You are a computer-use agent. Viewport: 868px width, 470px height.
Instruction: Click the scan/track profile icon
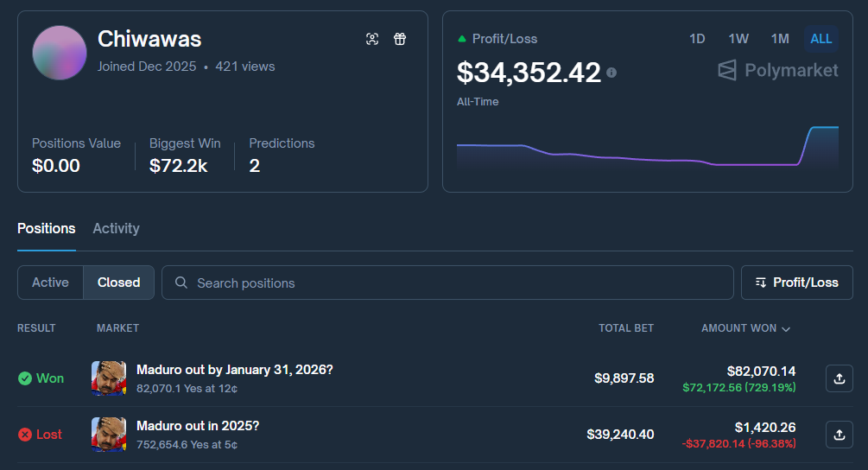pos(372,39)
